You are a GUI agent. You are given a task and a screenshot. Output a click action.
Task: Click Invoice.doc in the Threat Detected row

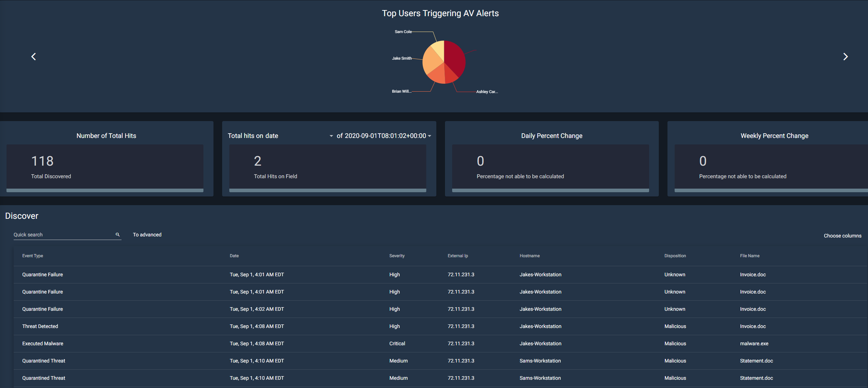tap(753, 326)
